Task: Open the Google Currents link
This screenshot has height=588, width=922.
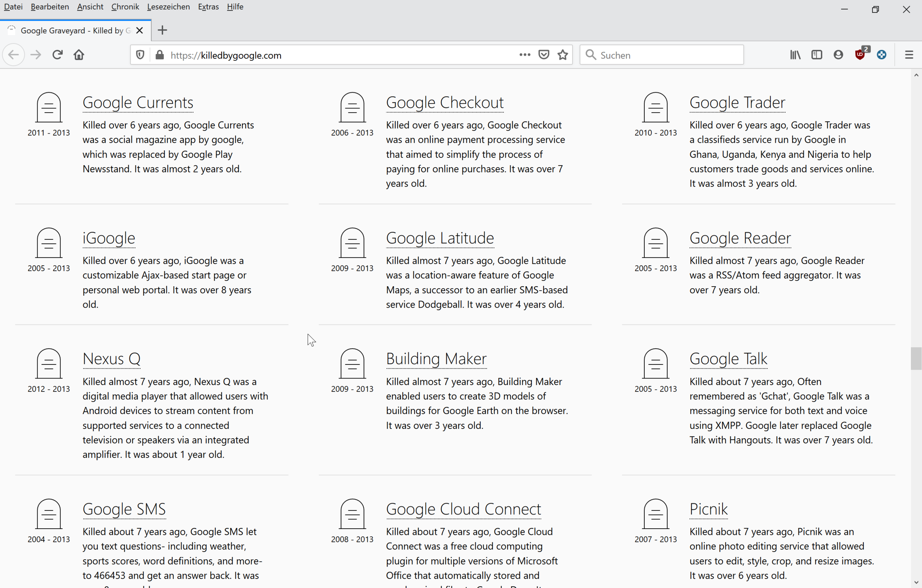Action: pyautogui.click(x=138, y=103)
